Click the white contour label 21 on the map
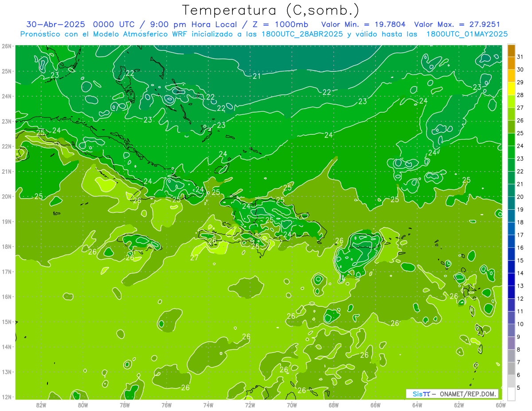The image size is (532, 411). click(257, 76)
